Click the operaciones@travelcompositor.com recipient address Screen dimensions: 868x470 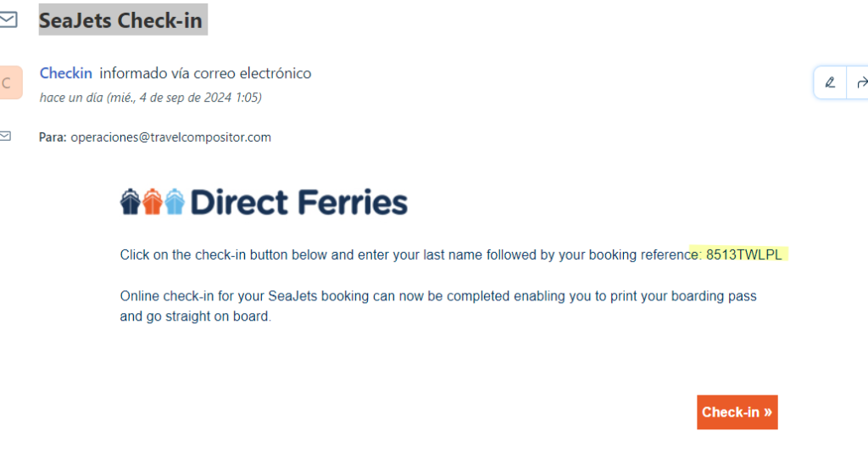pyautogui.click(x=170, y=137)
